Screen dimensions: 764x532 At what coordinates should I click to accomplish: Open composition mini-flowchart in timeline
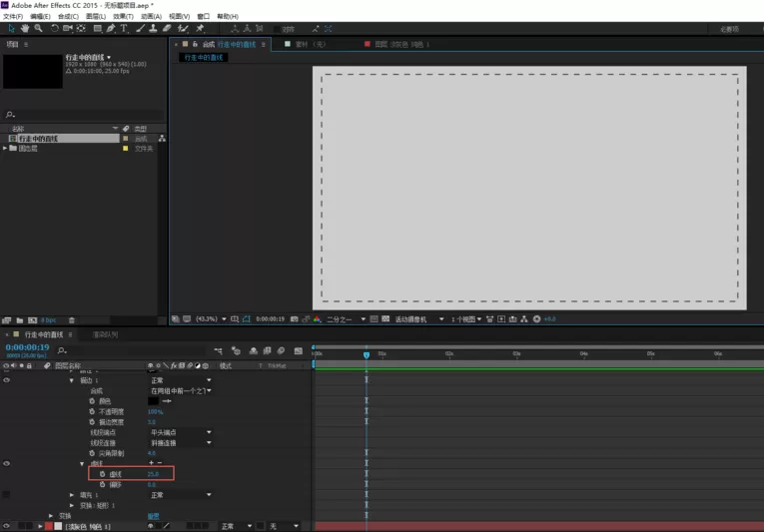pyautogui.click(x=218, y=350)
